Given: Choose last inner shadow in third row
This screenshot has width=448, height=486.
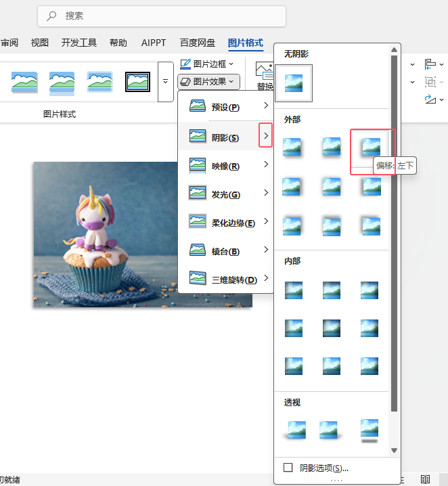Looking at the screenshot, I should point(369,366).
